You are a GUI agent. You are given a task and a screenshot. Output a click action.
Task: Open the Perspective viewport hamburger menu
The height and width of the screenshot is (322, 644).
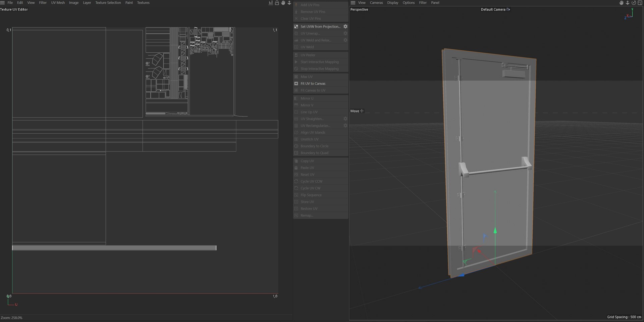tap(353, 3)
